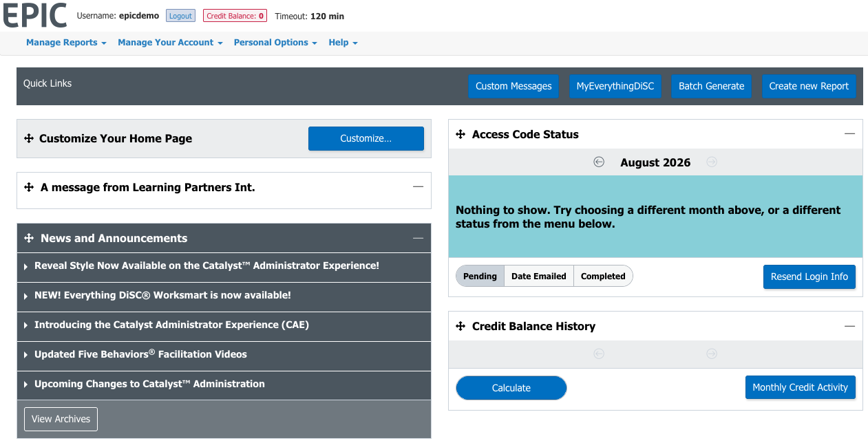The image size is (868, 445).
Task: Click move handle on Customize Your Home Page
Action: [x=29, y=138]
